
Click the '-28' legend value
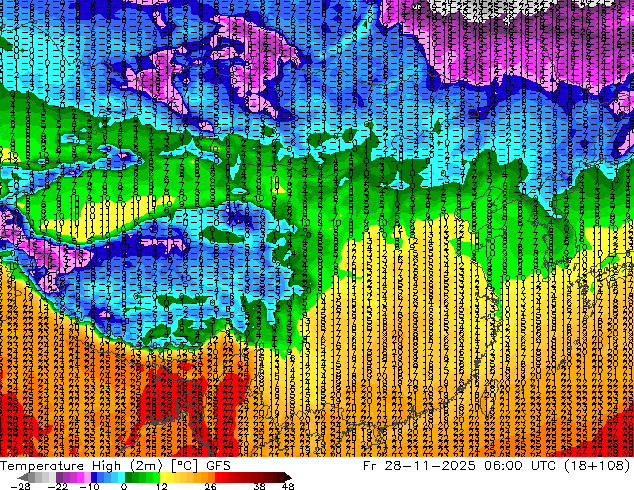(20, 486)
